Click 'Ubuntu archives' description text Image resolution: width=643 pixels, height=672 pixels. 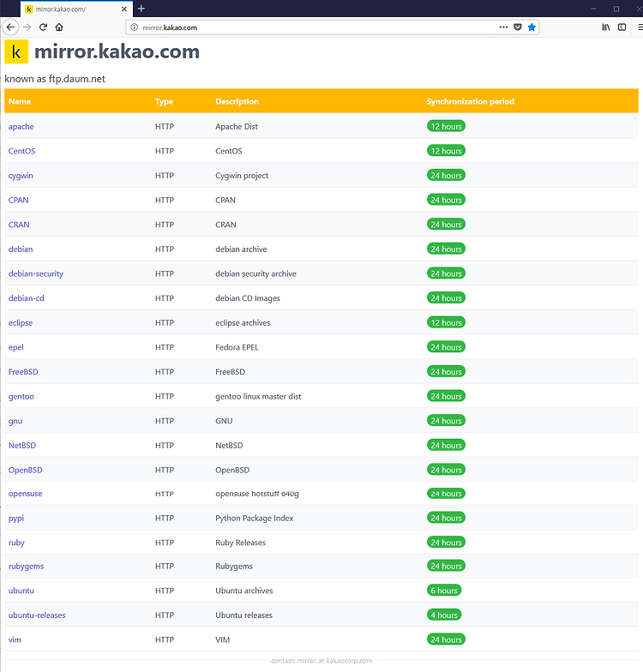pos(243,591)
